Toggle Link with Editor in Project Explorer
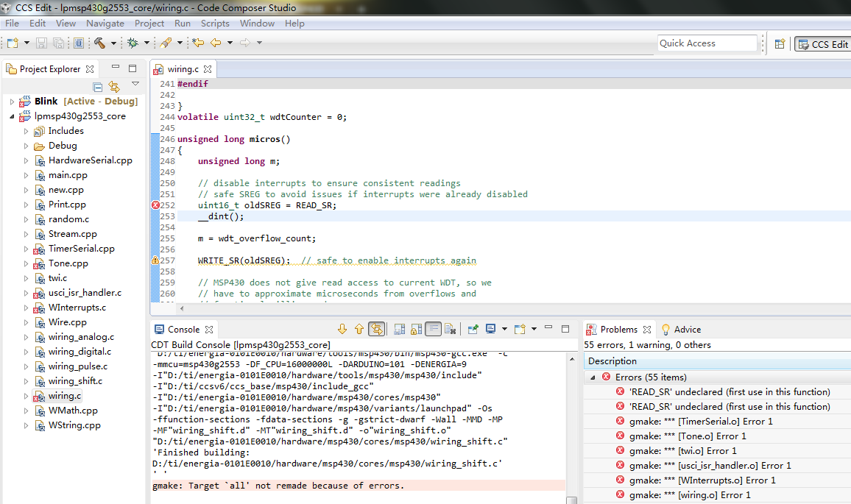 [114, 87]
